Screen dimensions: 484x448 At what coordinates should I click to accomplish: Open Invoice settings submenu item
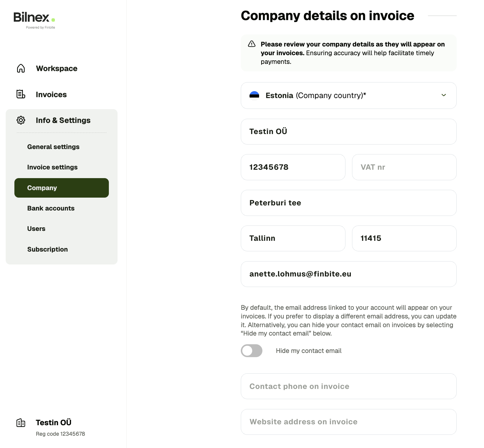click(x=52, y=167)
